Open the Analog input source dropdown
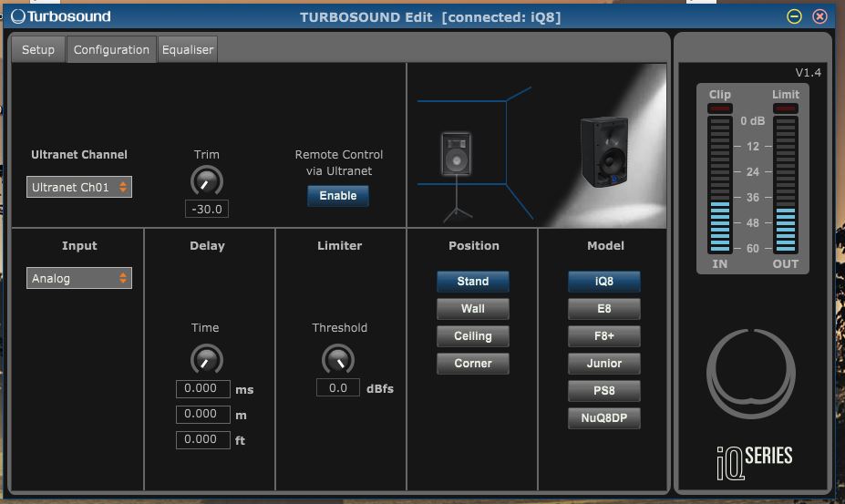Screen dimensions: 845x504 click(x=79, y=278)
